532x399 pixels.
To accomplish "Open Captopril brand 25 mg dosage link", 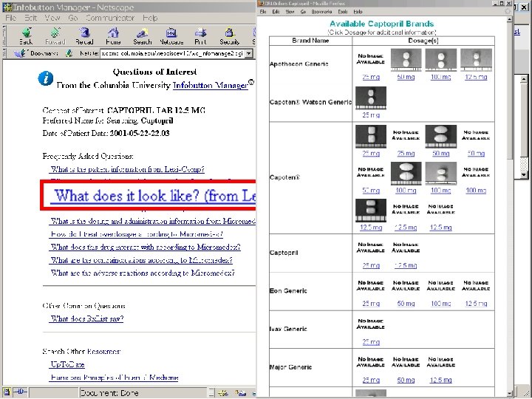I will 371,266.
